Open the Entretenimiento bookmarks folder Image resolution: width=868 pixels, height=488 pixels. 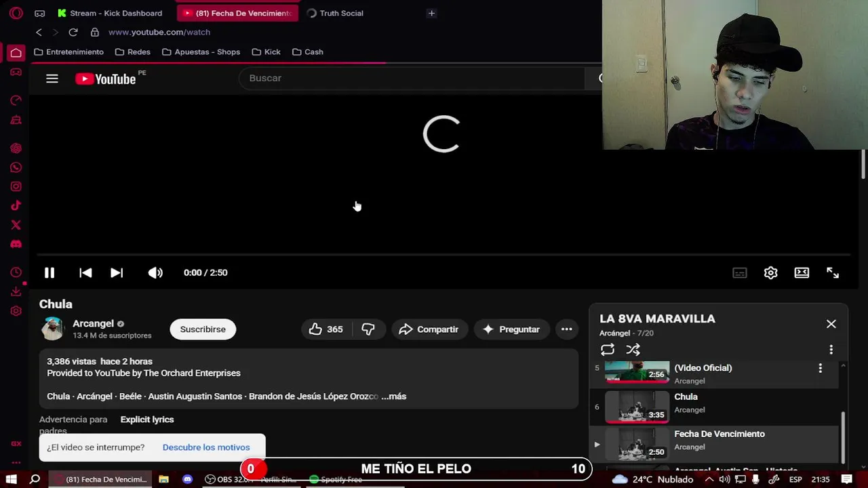pos(68,52)
